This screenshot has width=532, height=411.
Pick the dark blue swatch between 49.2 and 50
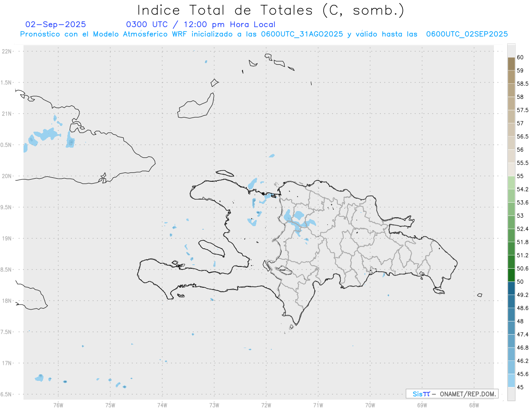click(511, 288)
